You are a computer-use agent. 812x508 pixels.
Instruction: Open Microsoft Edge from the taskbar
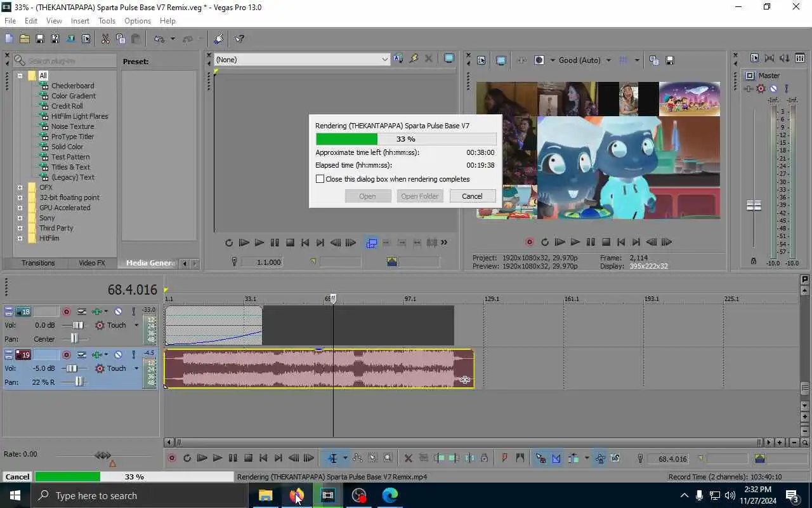click(390, 495)
